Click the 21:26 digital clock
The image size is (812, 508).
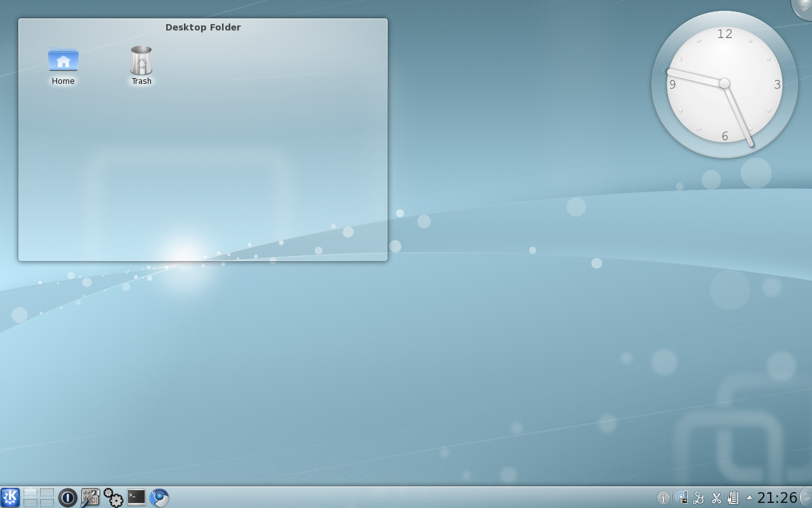tap(776, 498)
